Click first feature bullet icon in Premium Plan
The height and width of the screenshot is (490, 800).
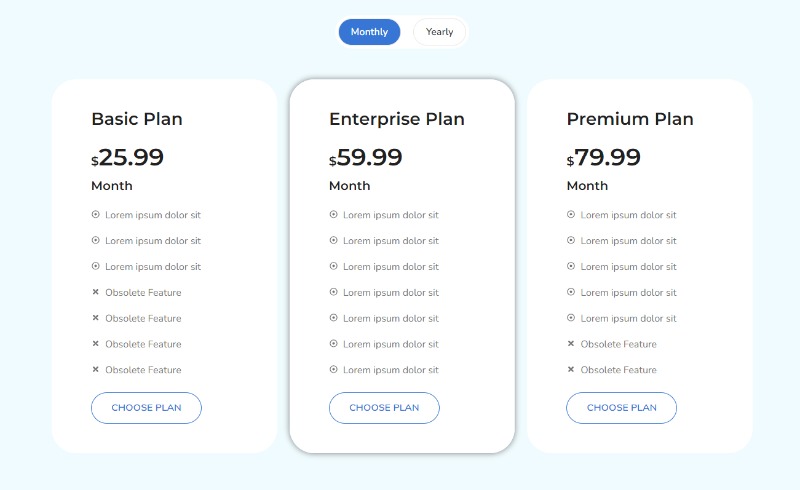point(571,214)
